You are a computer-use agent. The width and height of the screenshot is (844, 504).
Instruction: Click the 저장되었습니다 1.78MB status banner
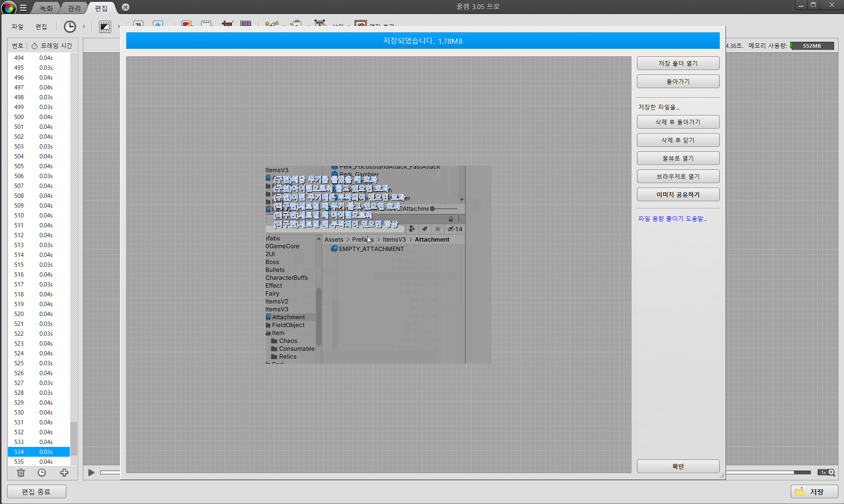423,41
